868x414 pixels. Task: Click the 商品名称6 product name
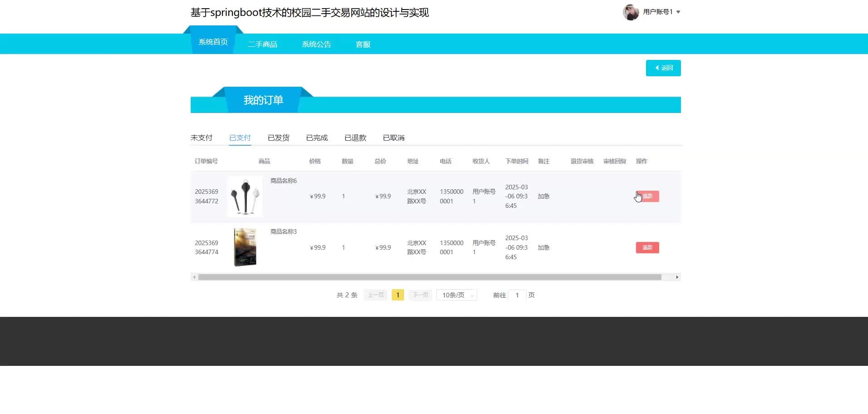point(284,181)
